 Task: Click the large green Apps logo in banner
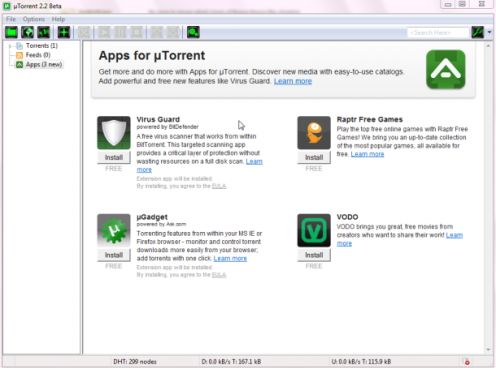tap(446, 69)
